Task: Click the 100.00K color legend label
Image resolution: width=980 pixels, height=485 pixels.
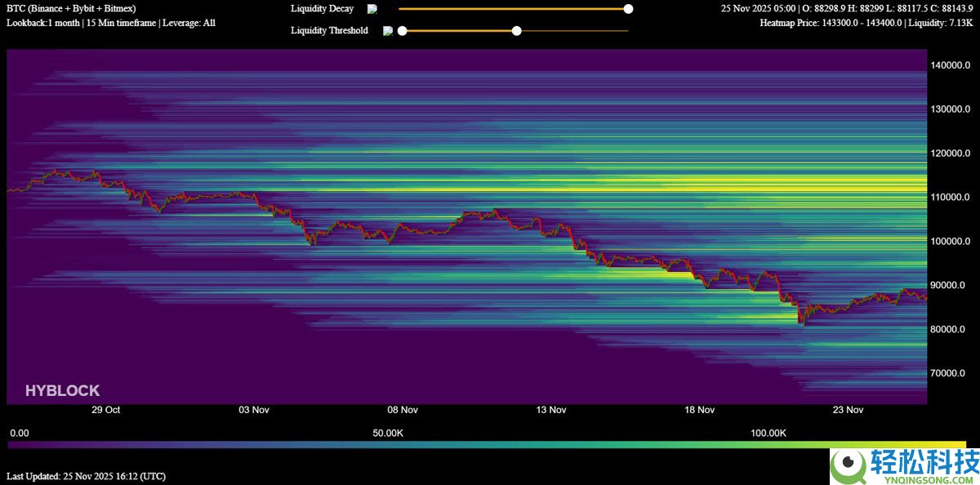Action: pos(768,433)
